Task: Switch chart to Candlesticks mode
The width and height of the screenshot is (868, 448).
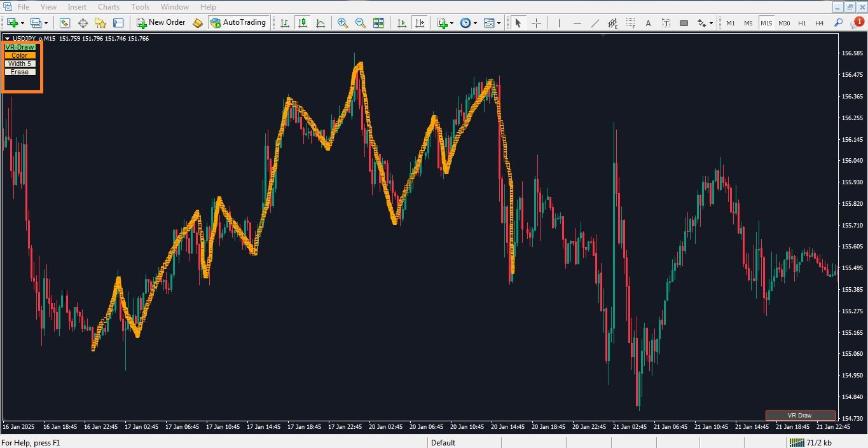Action: pos(303,23)
